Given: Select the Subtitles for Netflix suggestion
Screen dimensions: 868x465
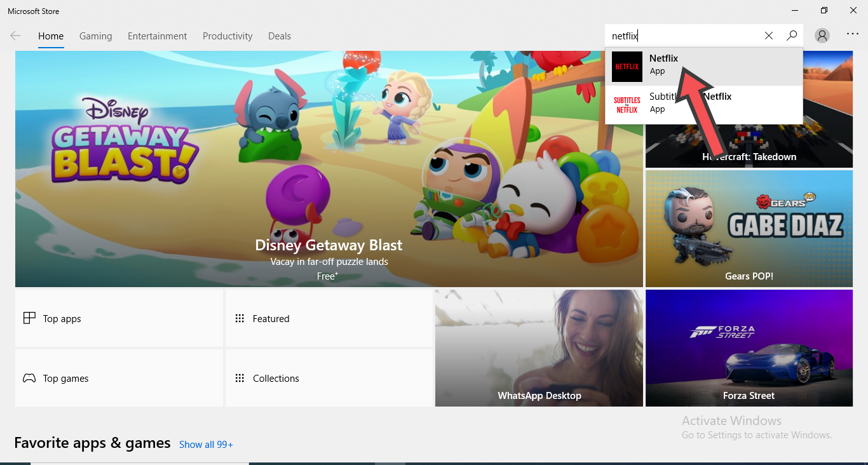Looking at the screenshot, I should (704, 105).
